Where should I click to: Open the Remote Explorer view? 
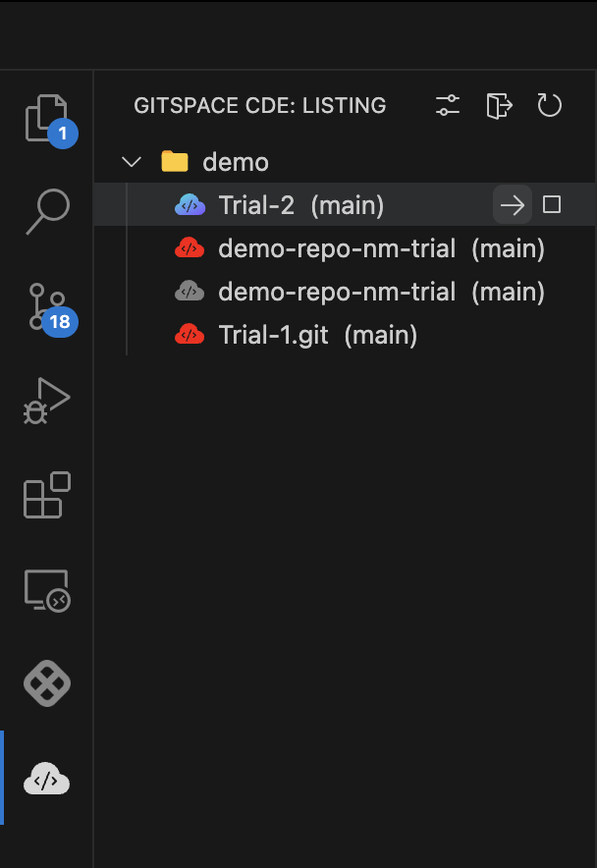(x=46, y=590)
